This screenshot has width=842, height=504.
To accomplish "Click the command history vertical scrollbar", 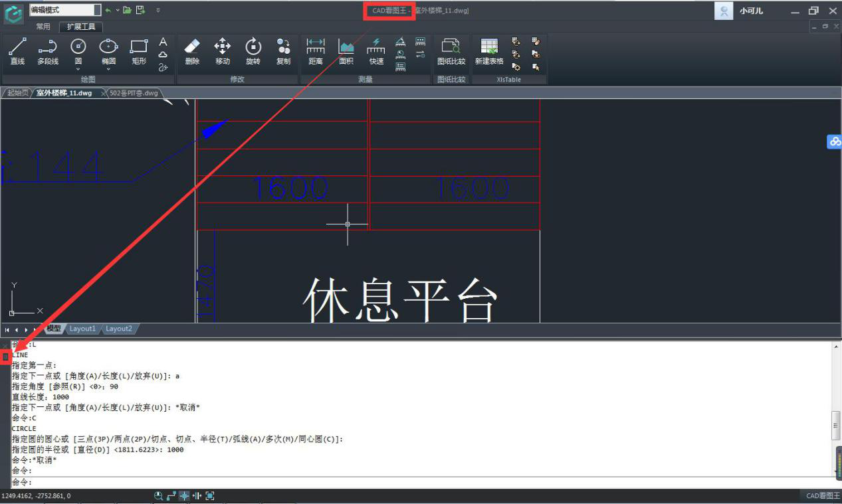I will click(x=836, y=425).
